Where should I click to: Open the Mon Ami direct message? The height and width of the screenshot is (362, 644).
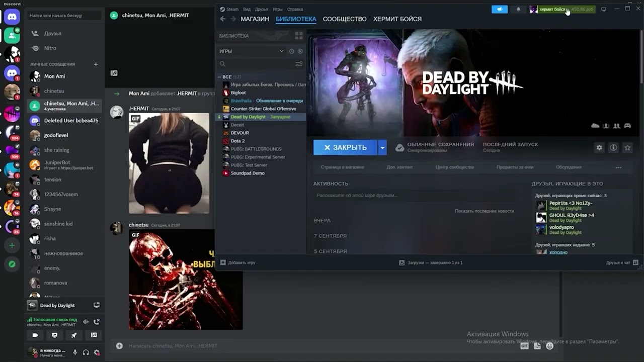click(x=65, y=76)
